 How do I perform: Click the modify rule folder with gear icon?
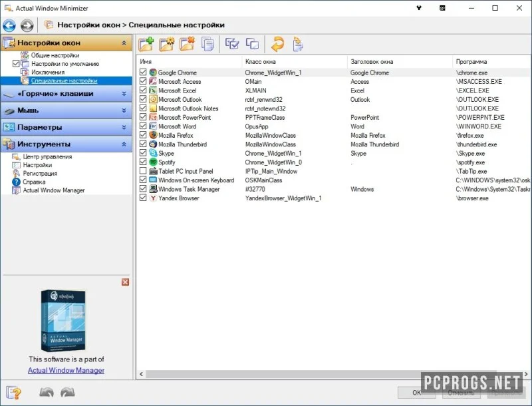pyautogui.click(x=167, y=44)
